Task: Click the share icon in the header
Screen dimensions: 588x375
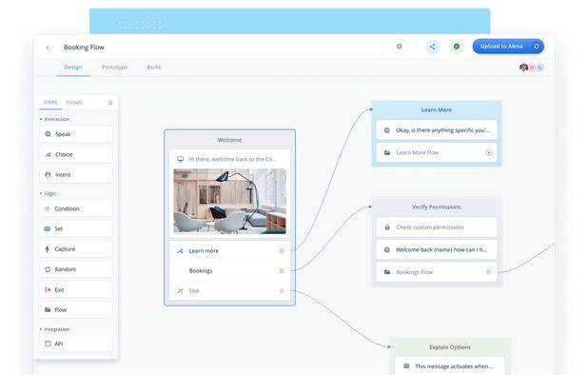Action: tap(432, 47)
